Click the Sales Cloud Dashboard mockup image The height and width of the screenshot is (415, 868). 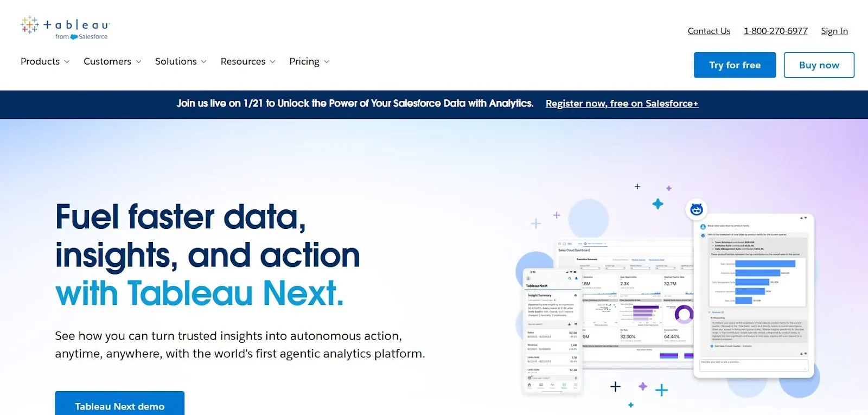coord(625,303)
